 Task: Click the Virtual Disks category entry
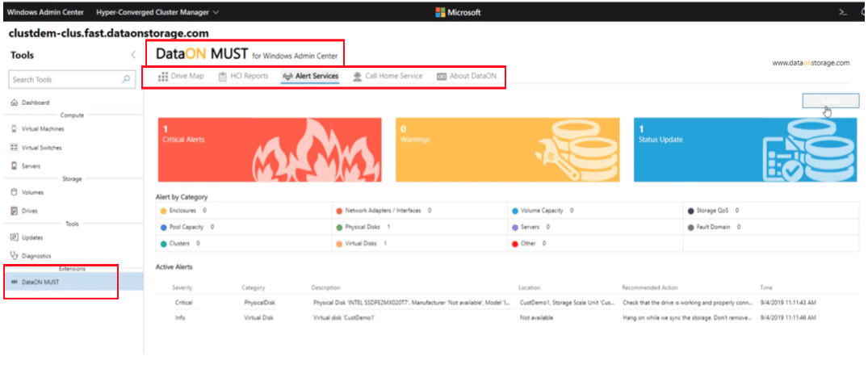tap(362, 244)
